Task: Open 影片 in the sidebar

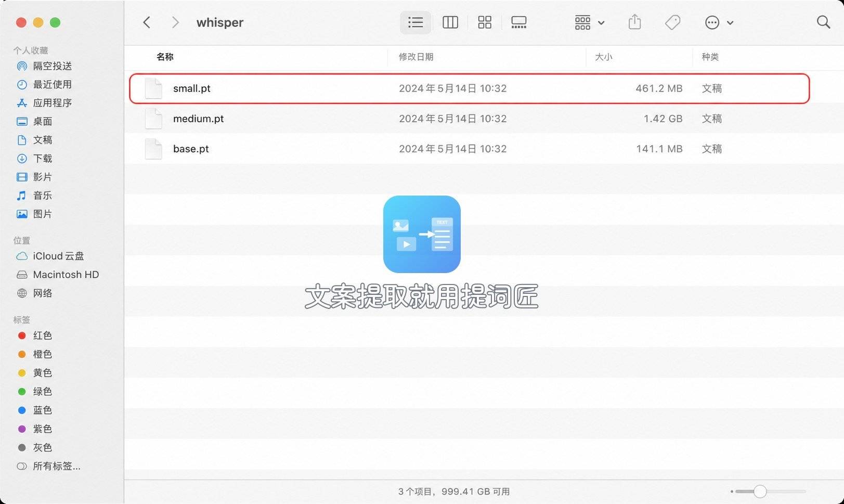Action: 42,177
